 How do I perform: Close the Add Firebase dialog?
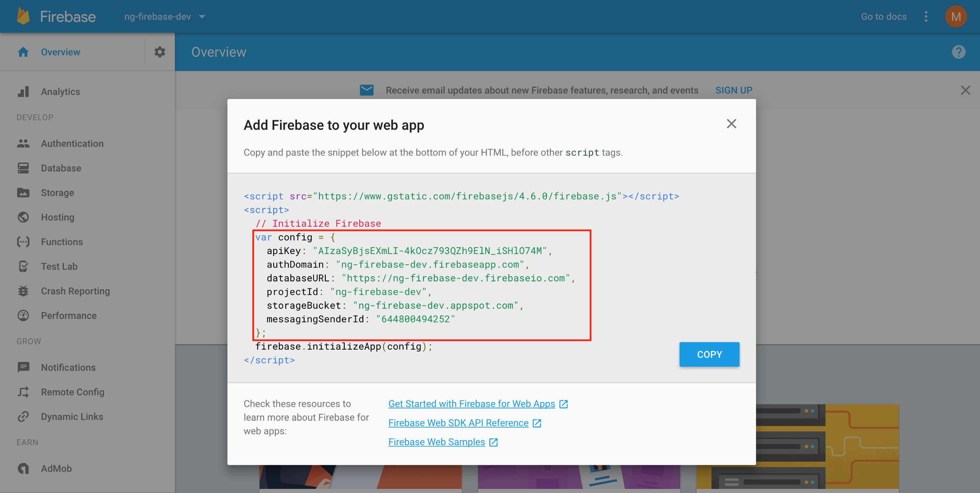(731, 124)
